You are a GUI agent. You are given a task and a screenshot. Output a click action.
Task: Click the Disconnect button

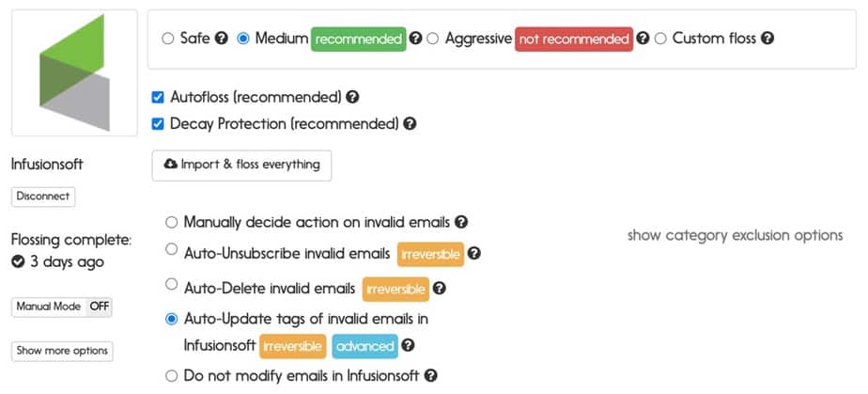[x=43, y=197]
